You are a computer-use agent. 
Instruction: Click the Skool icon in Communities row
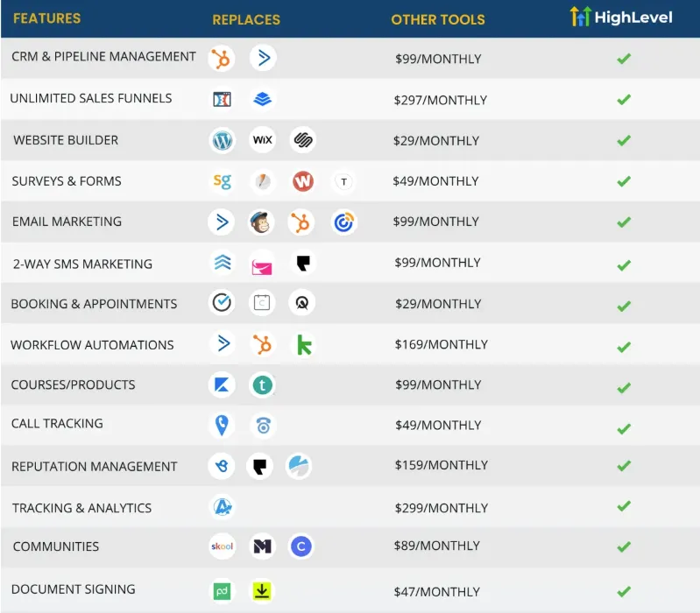[222, 546]
